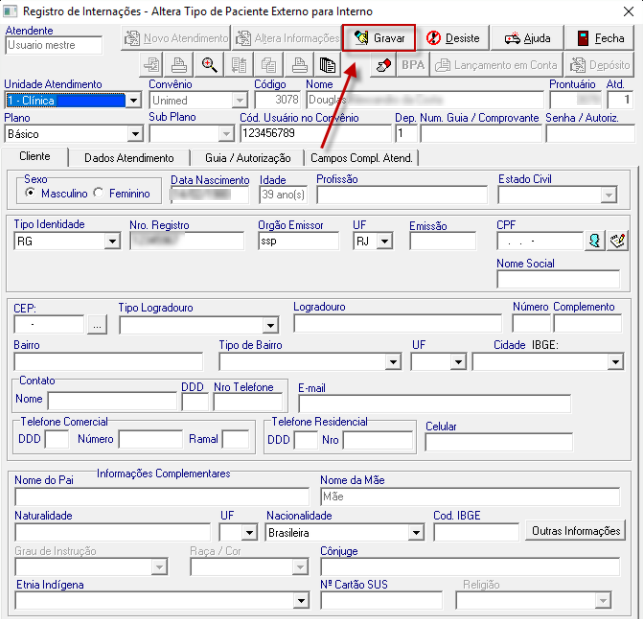Open the UF dropdown next to Naturalidade

pyautogui.click(x=249, y=533)
